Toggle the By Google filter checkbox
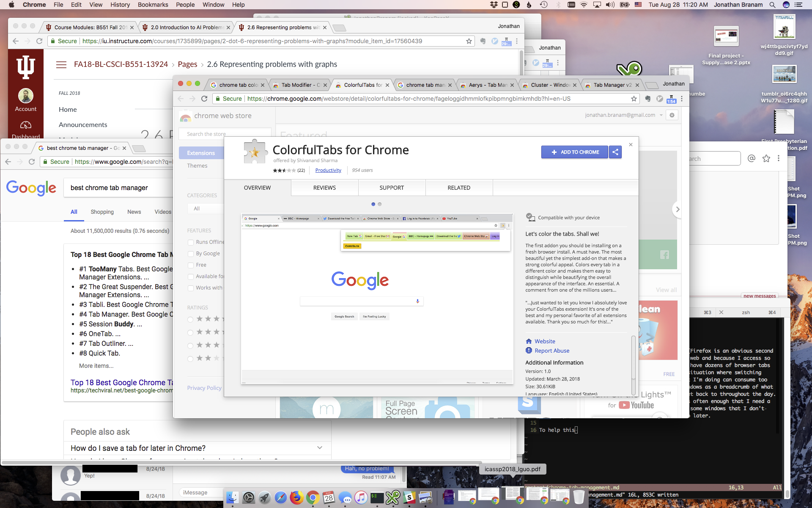812x508 pixels. [191, 254]
